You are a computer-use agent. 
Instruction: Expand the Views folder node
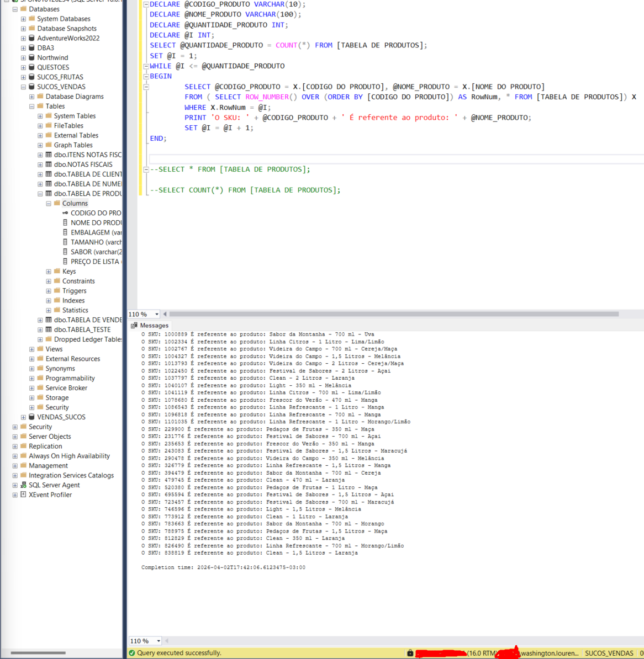click(x=31, y=349)
